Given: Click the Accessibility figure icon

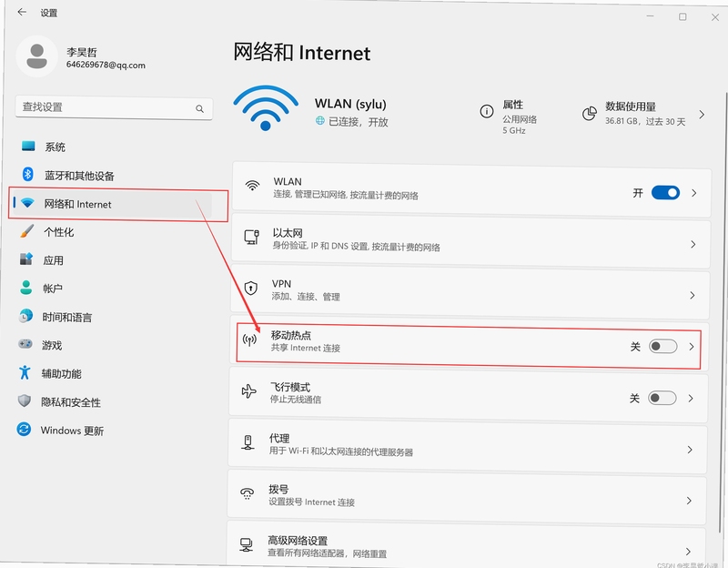Looking at the screenshot, I should coord(25,372).
